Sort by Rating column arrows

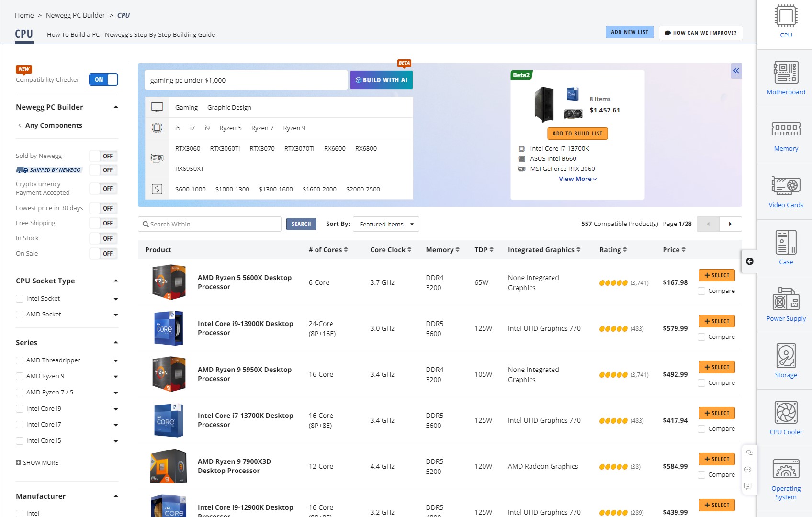624,249
